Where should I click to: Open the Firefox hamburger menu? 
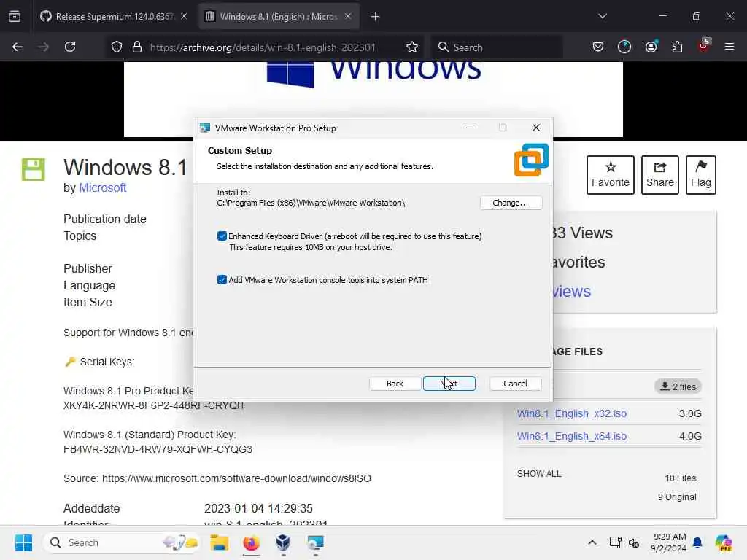729,47
